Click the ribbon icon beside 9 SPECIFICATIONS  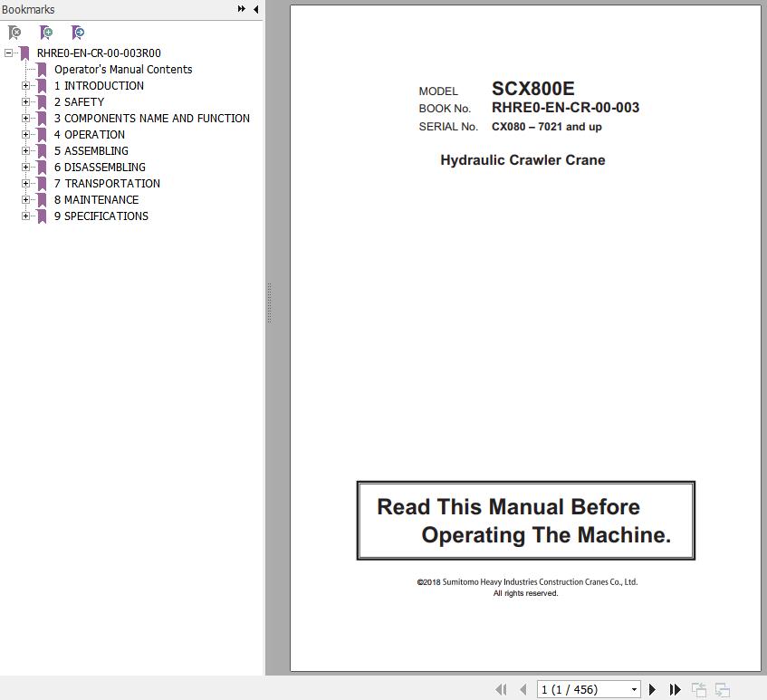(42, 216)
